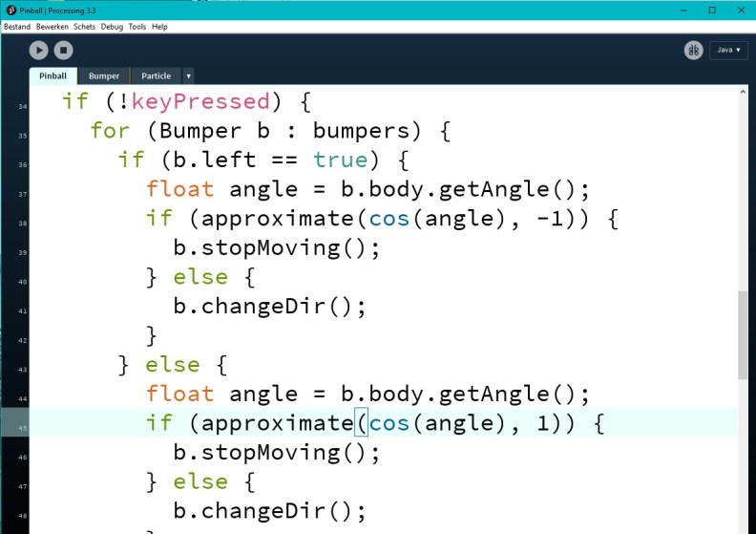The image size is (756, 534).
Task: Toggle the Debugger butterfly icon
Action: [694, 50]
